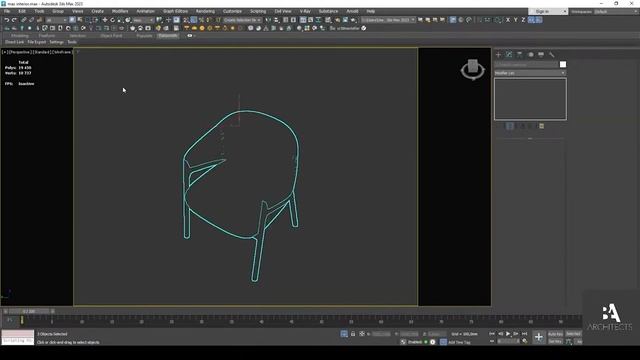This screenshot has width=640, height=360.
Task: Click the Configure Modifier Sets icon
Action: (542, 126)
